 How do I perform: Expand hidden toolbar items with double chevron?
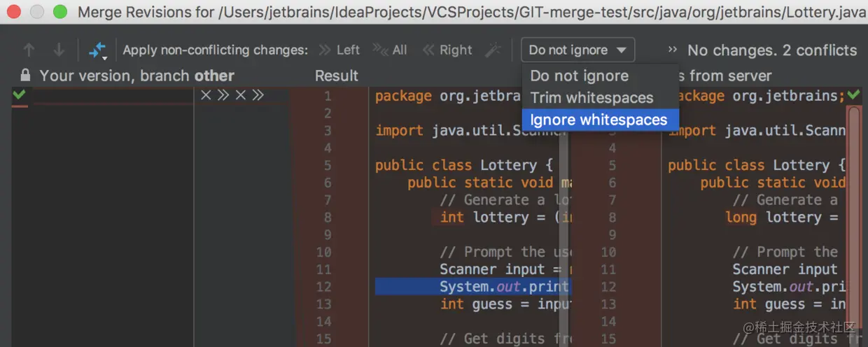point(673,50)
